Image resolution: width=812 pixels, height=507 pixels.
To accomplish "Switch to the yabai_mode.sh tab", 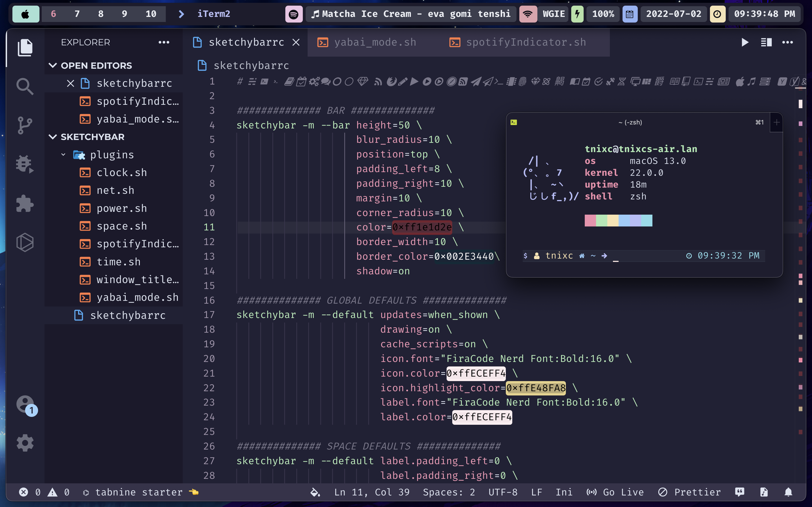I will coord(375,42).
